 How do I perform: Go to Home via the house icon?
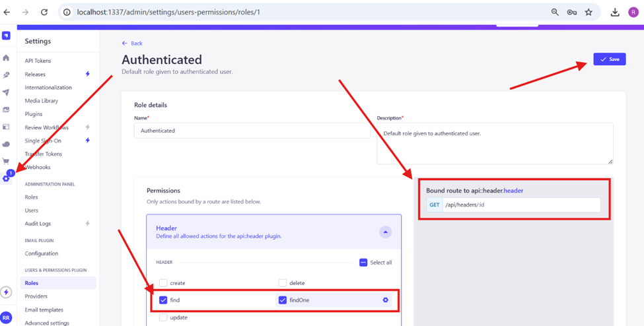(6, 58)
